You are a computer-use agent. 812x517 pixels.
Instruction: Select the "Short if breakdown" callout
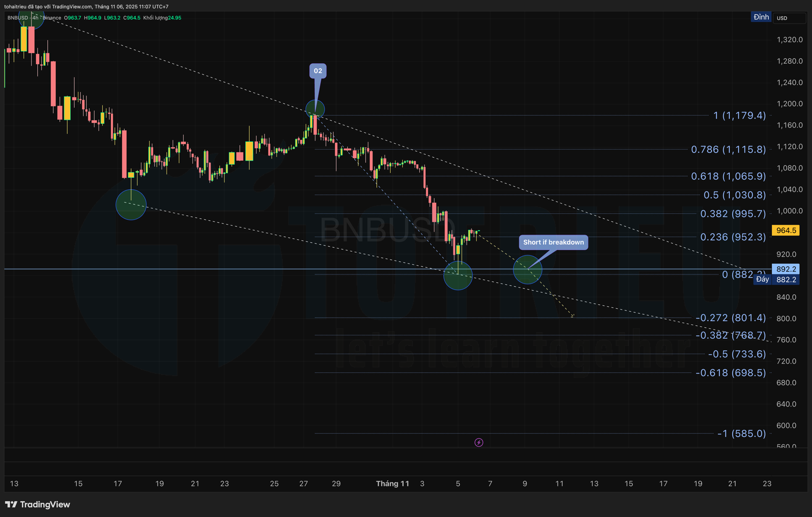(x=553, y=242)
